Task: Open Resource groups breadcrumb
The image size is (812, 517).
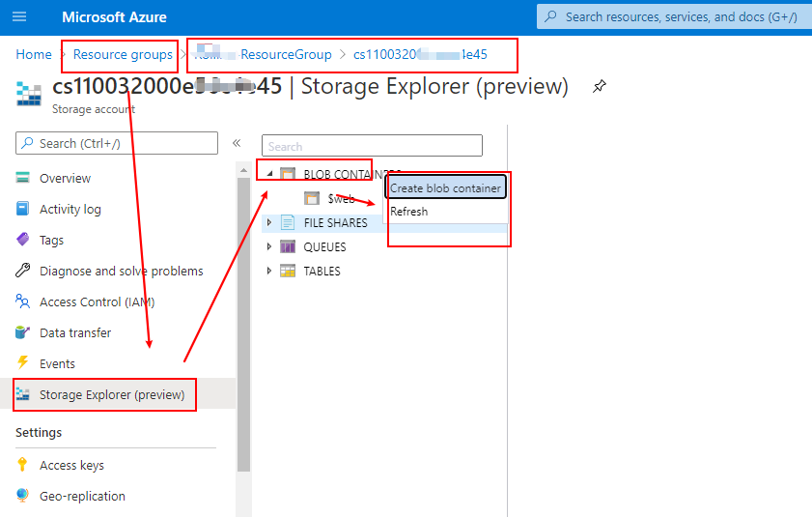Action: pos(123,54)
